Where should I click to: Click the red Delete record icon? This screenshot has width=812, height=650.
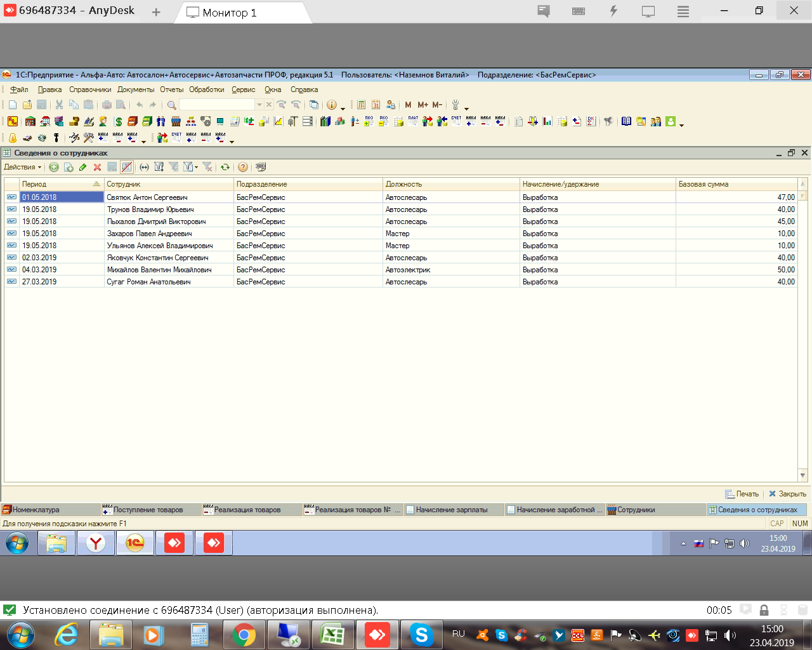(97, 167)
